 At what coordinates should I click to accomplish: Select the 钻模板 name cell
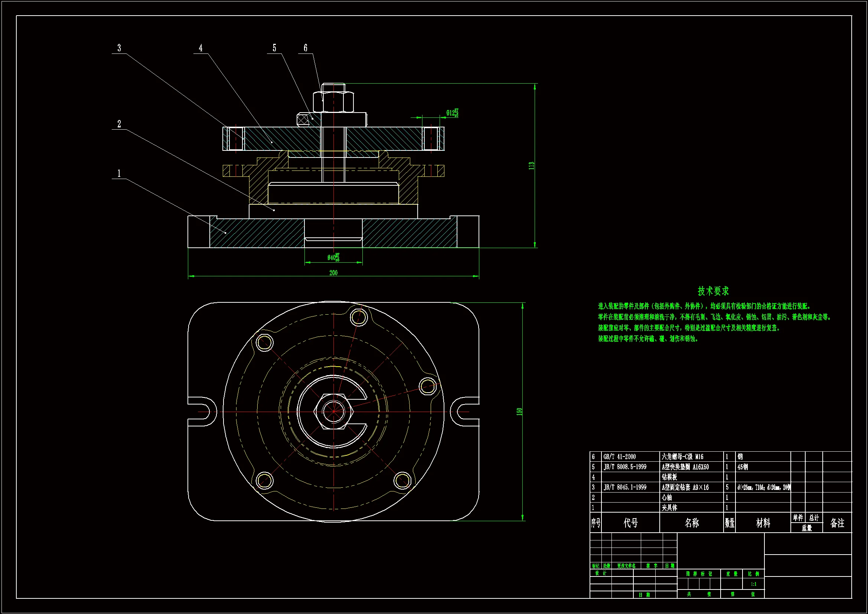tap(669, 477)
